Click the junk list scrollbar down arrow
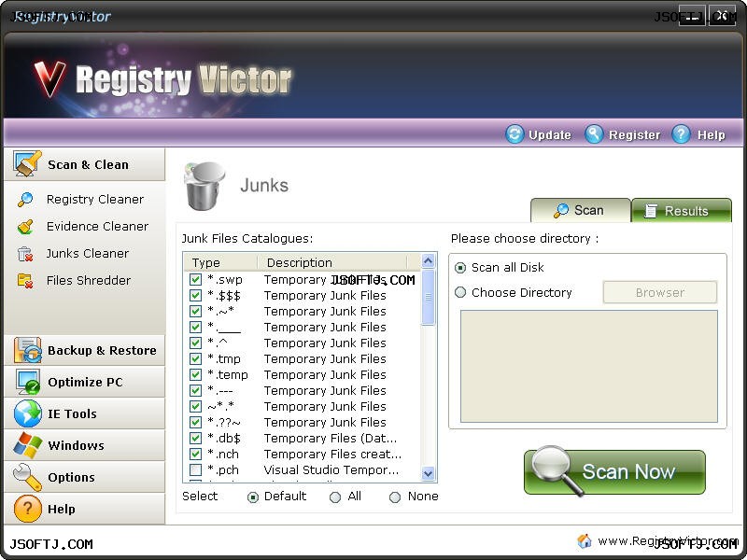Viewport: 747px width, 560px height. pos(428,474)
